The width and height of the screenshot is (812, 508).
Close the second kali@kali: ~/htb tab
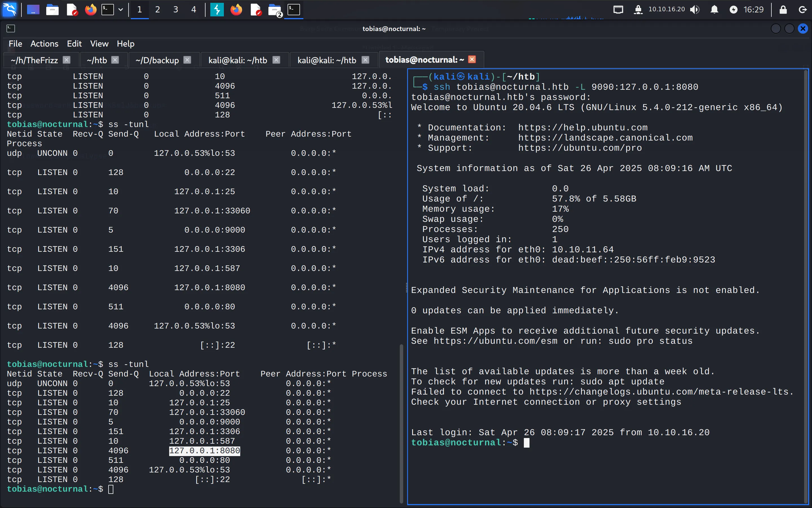click(365, 60)
